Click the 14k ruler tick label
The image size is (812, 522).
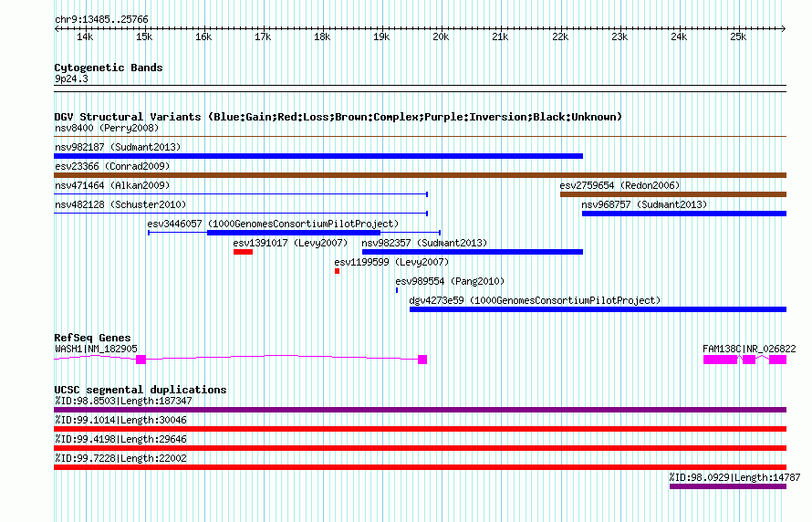(x=85, y=37)
